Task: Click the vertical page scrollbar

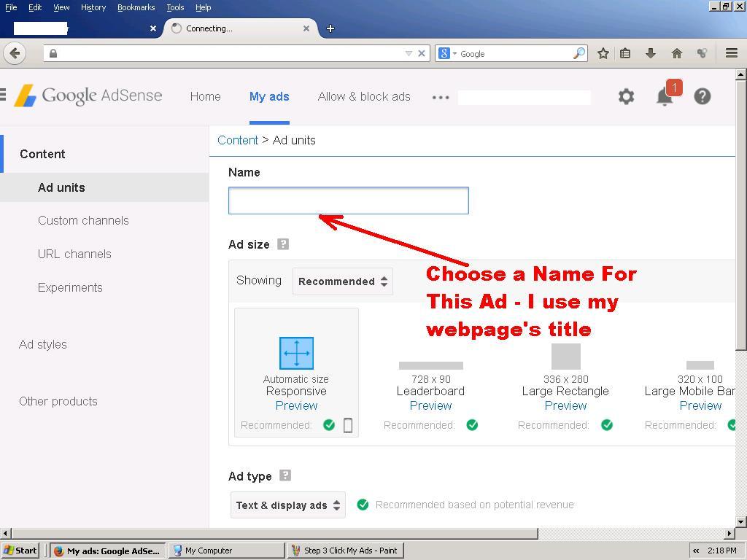Action: (x=741, y=216)
